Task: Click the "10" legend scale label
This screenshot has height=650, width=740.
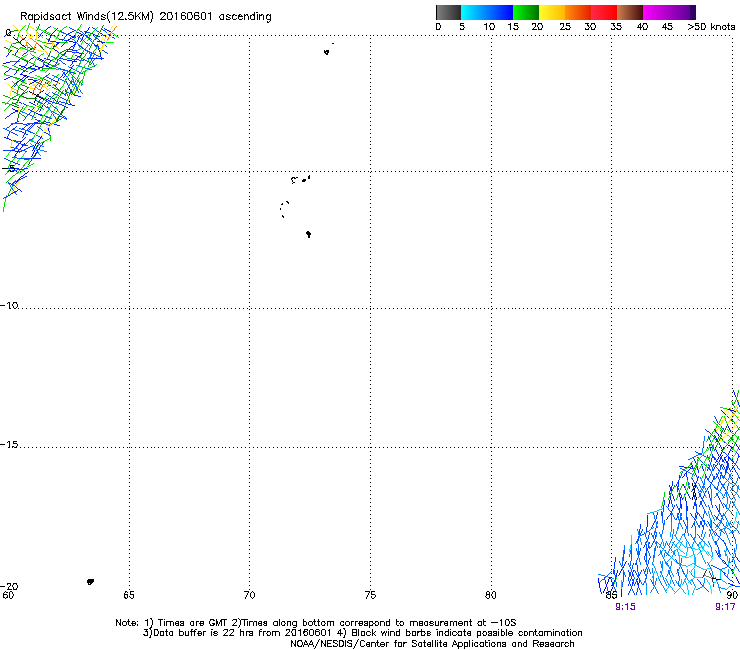Action: [489, 27]
